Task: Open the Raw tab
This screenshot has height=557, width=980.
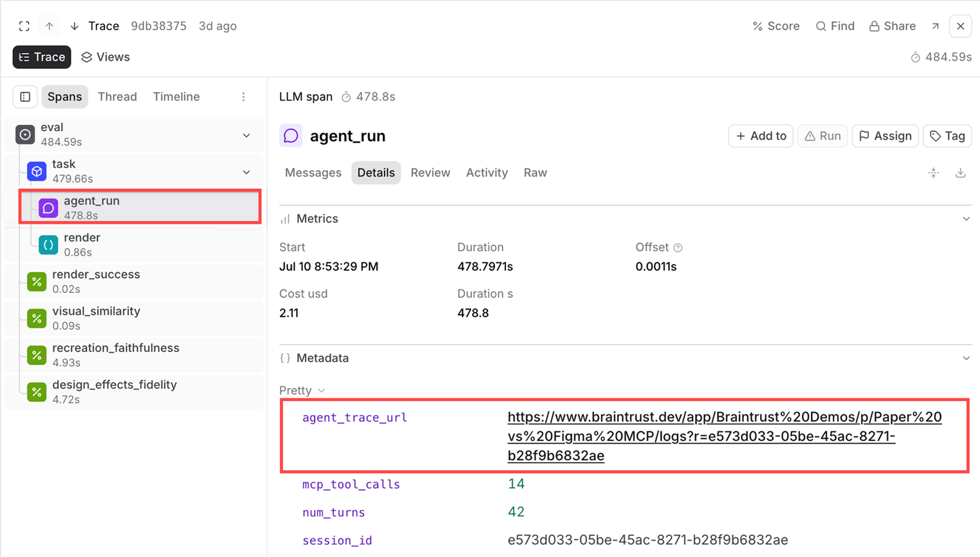Action: pos(535,173)
